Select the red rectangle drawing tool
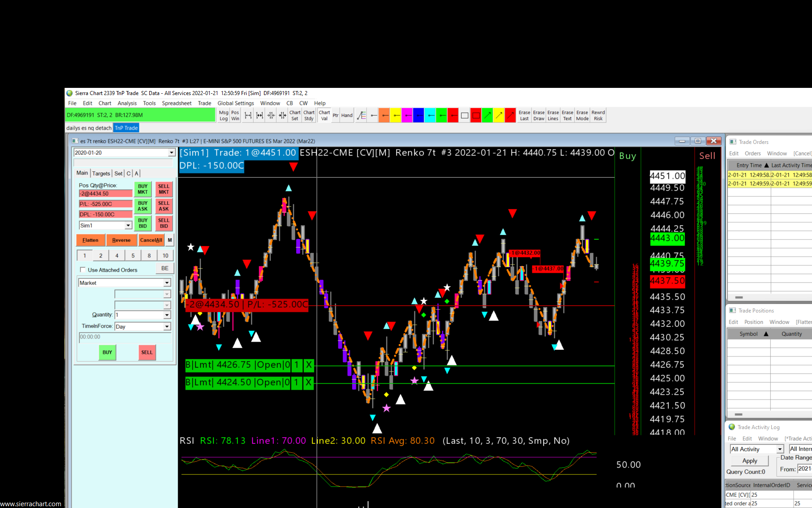The width and height of the screenshot is (812, 508). [476, 115]
